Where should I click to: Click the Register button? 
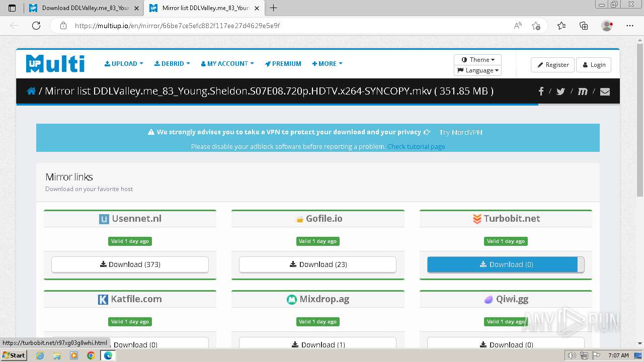click(552, 65)
